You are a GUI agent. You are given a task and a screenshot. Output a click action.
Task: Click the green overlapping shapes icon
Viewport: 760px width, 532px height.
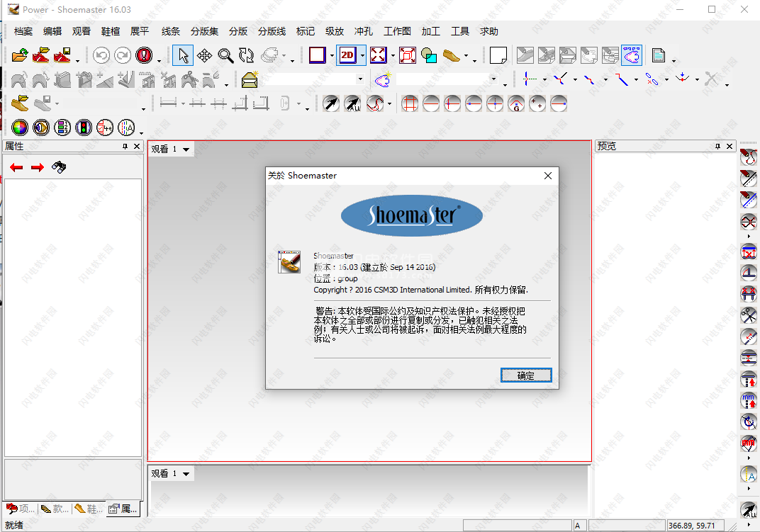429,55
